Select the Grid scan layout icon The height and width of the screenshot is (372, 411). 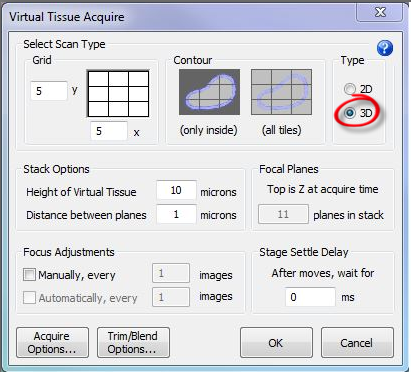(118, 93)
